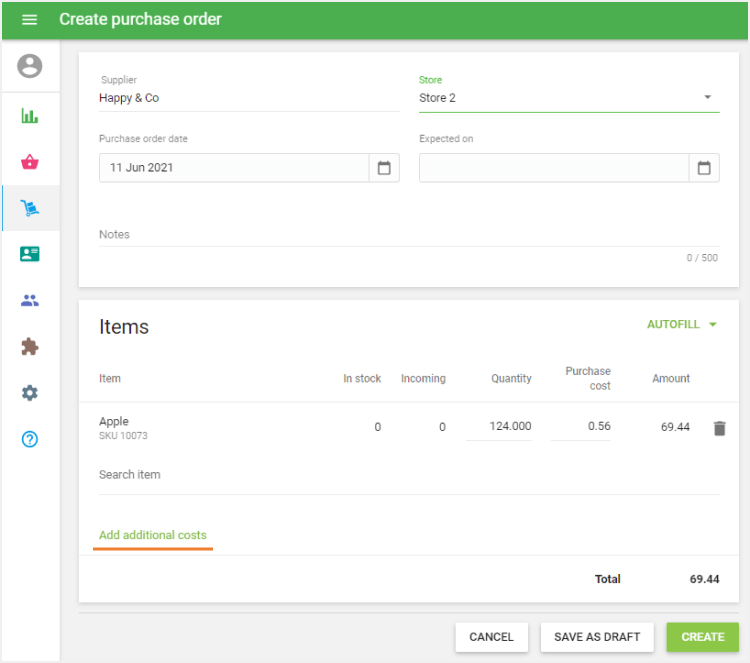Click the Quantity column header
Screen dimensions: 750x663
pyautogui.click(x=511, y=378)
